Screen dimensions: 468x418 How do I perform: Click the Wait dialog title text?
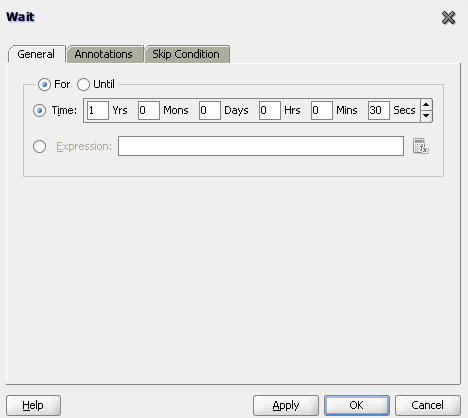coord(20,17)
